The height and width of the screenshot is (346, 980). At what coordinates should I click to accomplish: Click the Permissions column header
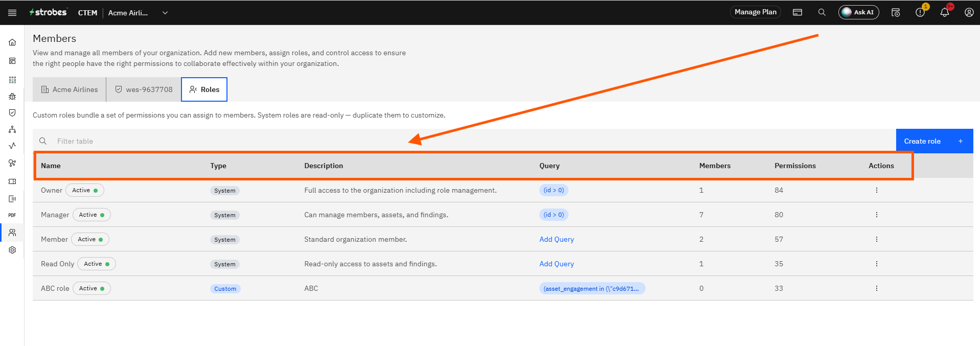[795, 166]
